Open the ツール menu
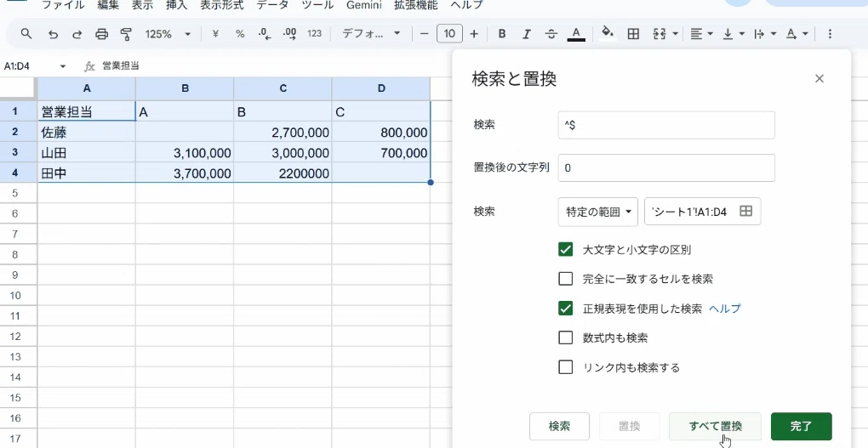The image size is (868, 448). point(317,5)
